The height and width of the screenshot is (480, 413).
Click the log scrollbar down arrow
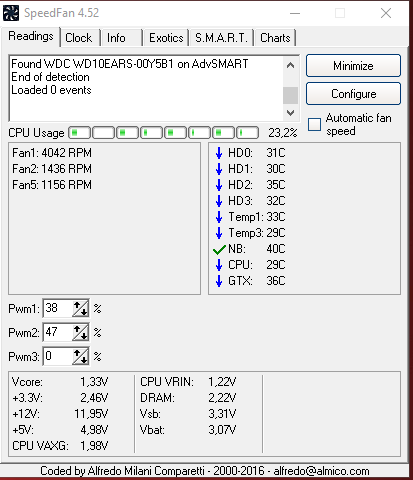click(x=290, y=113)
